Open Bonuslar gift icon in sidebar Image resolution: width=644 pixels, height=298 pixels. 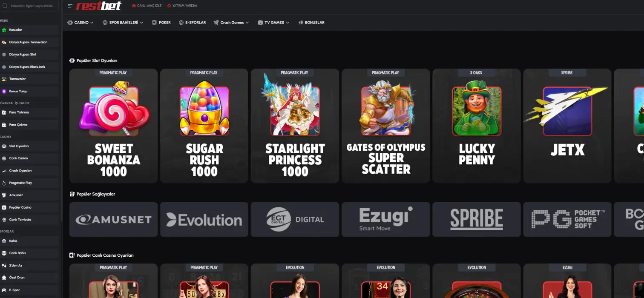coord(4,30)
